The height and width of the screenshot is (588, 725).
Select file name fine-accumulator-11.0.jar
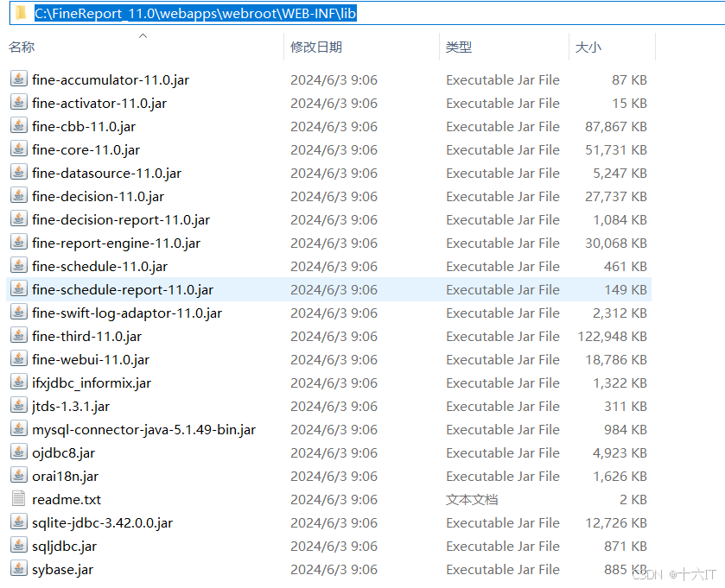[111, 80]
